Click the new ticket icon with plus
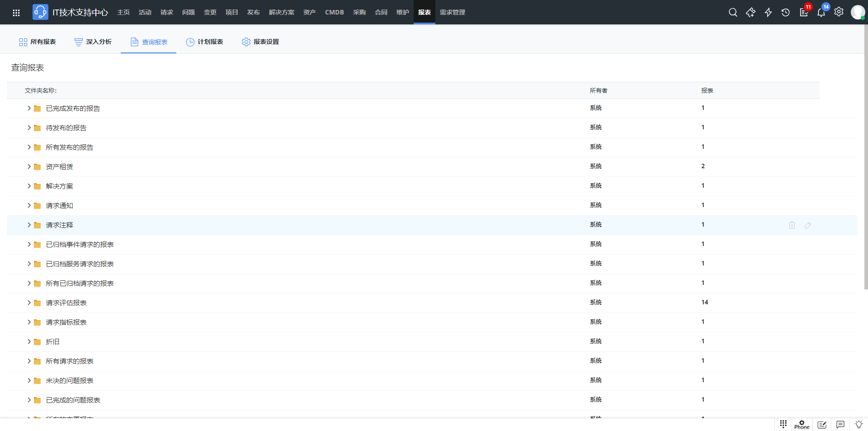Screen dimensions: 868x431 tap(750, 12)
